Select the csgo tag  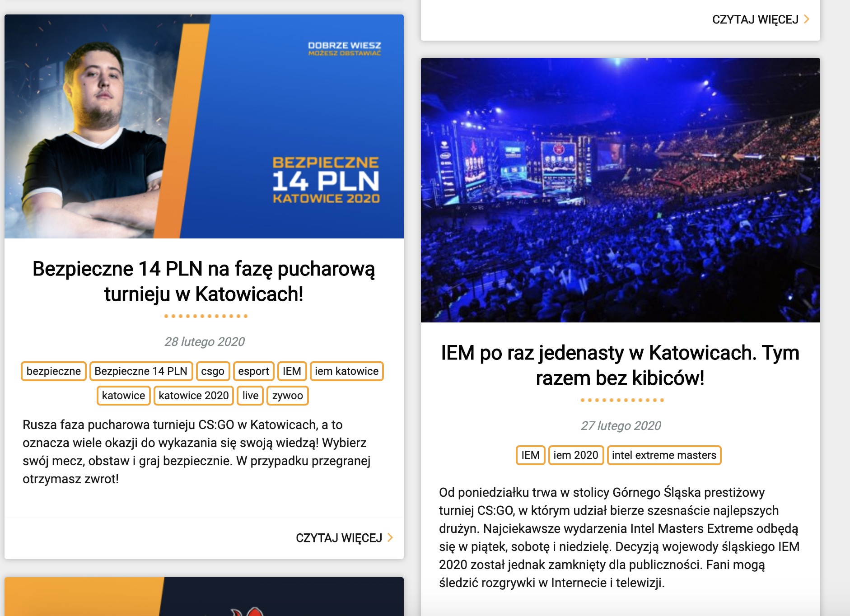coord(213,371)
